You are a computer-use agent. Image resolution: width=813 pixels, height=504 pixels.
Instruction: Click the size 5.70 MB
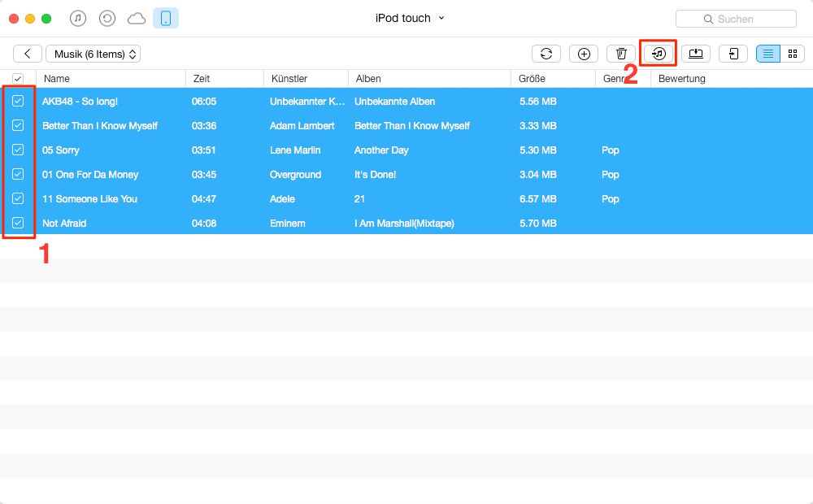[x=537, y=224]
